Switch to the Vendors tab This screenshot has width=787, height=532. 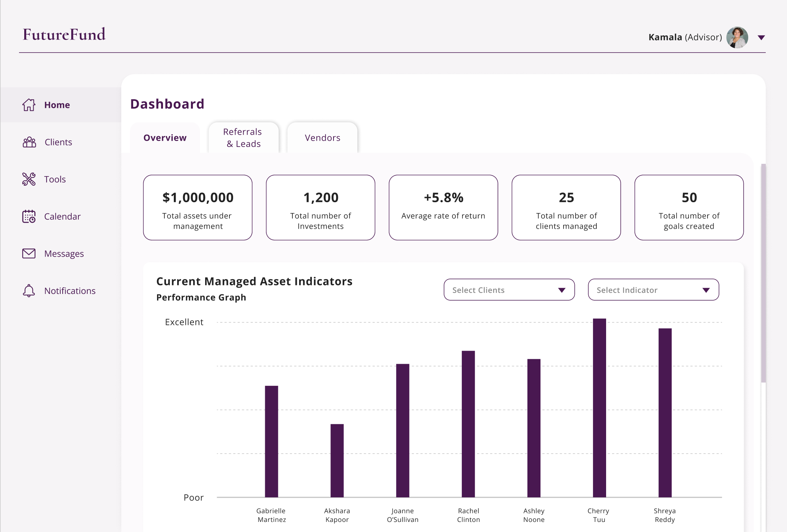pos(322,138)
